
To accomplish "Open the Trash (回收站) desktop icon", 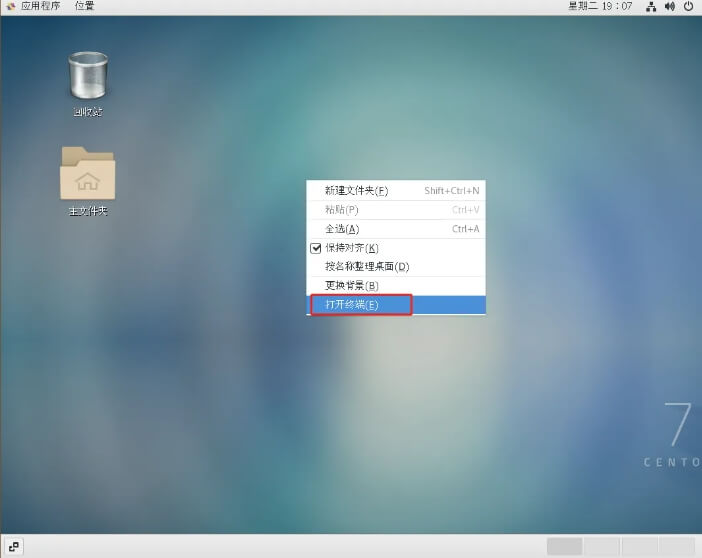I will [x=88, y=75].
